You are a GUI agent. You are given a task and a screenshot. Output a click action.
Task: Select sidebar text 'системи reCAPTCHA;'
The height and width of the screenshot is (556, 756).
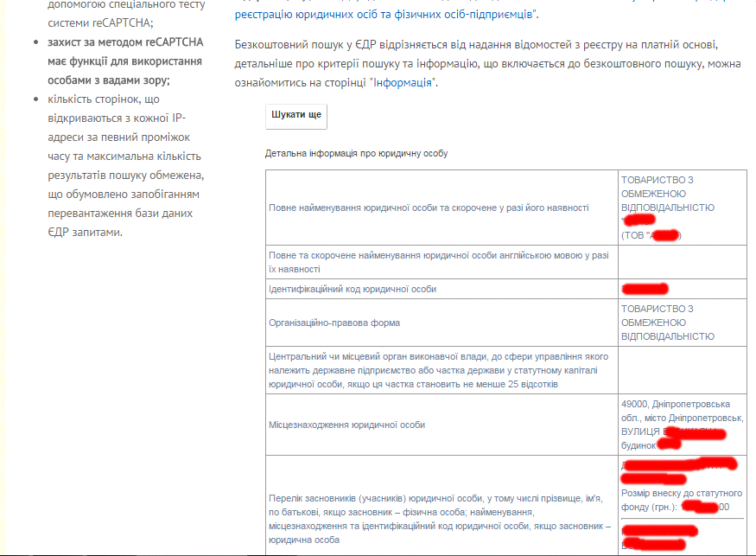[x=100, y=23]
